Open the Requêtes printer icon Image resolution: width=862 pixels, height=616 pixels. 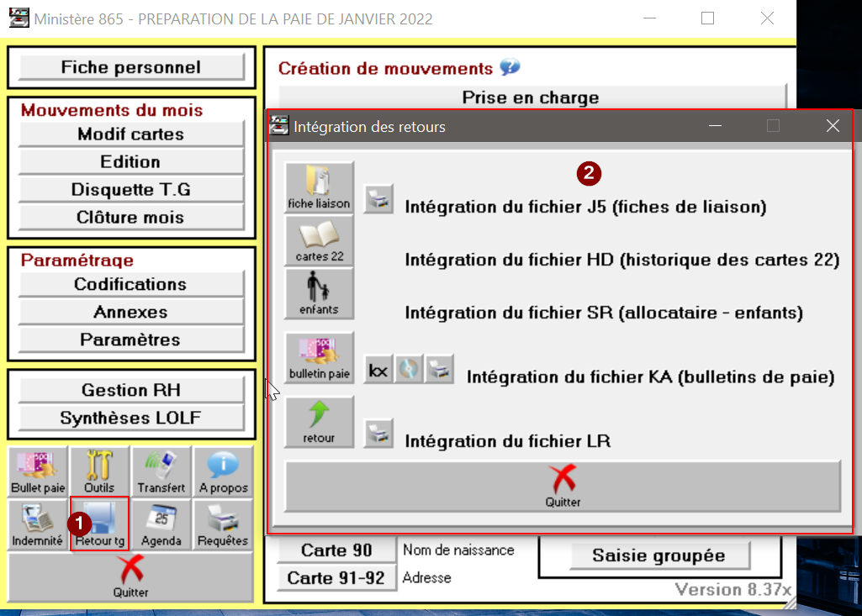click(223, 524)
